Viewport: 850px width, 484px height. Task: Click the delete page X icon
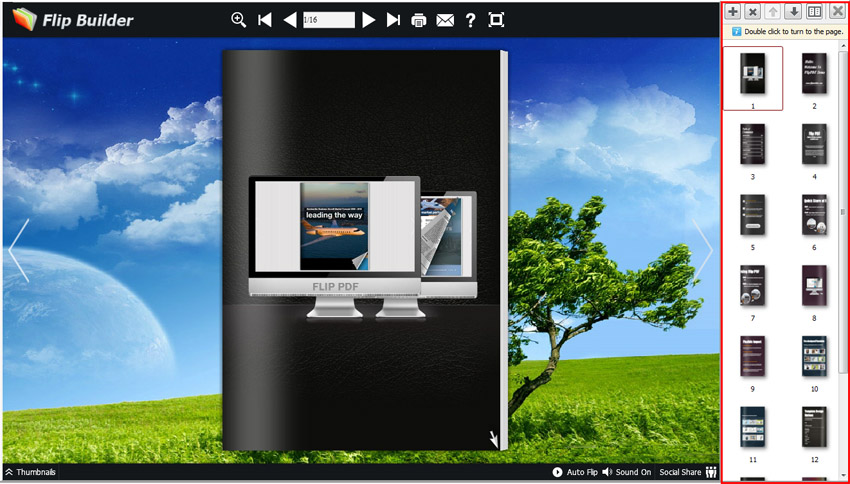point(752,11)
